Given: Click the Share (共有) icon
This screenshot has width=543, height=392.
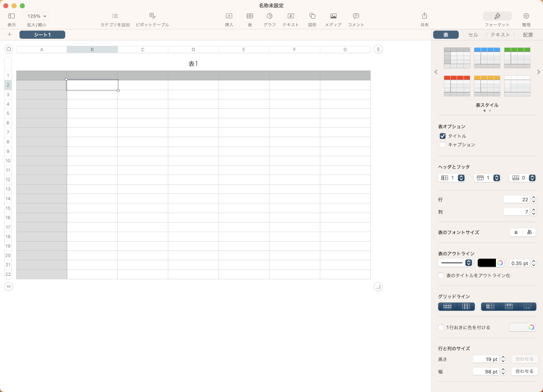Looking at the screenshot, I should 424,16.
